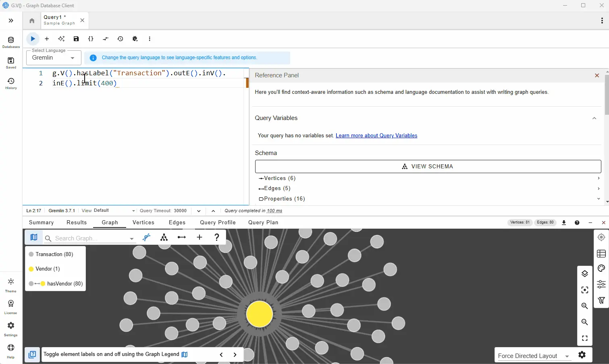Collapse the Query Variables section
This screenshot has width=609, height=364.
[594, 118]
